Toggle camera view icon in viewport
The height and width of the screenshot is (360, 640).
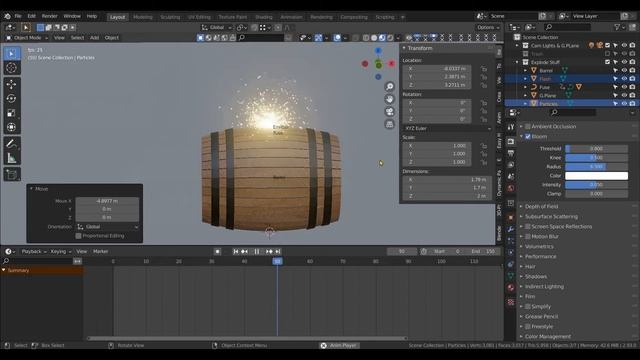coord(390,112)
